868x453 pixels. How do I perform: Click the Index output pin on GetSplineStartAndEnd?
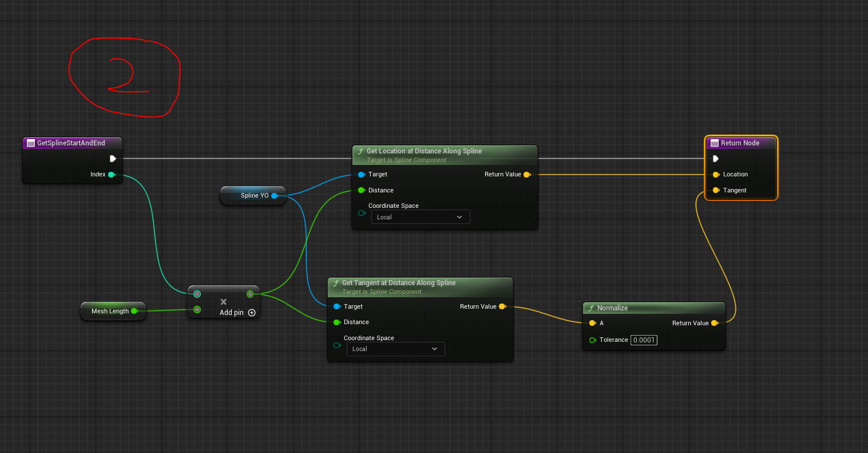(112, 175)
